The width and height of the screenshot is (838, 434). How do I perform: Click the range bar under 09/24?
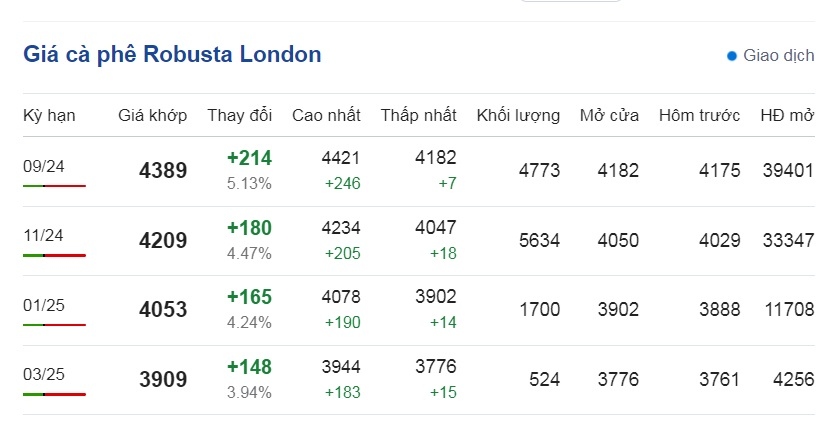[x=55, y=186]
